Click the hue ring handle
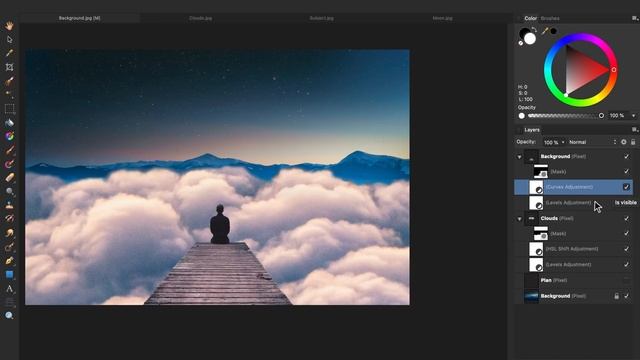The height and width of the screenshot is (360, 640). click(613, 70)
